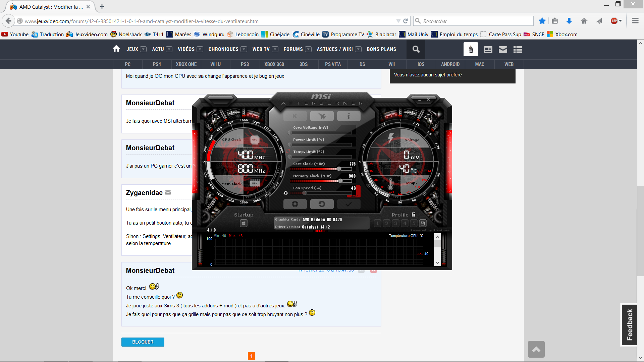
Task: Open Adblock Plus dropdown menu
Action: point(621,21)
